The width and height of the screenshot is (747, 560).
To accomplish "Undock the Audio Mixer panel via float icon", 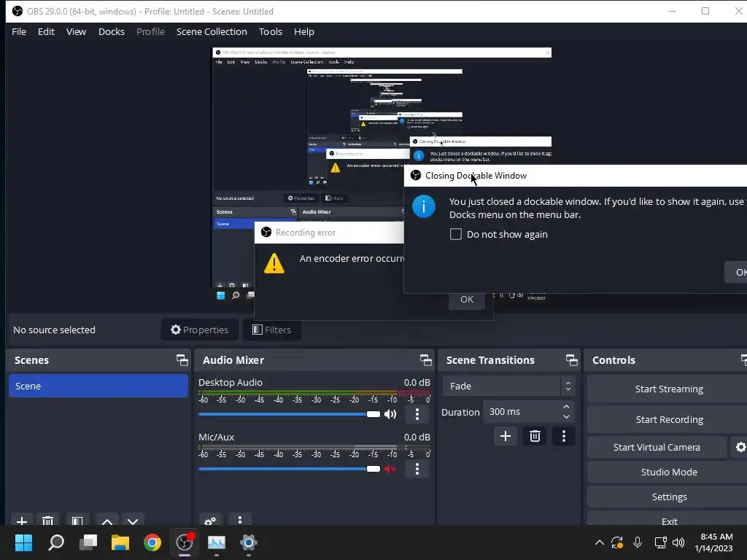I will 426,360.
